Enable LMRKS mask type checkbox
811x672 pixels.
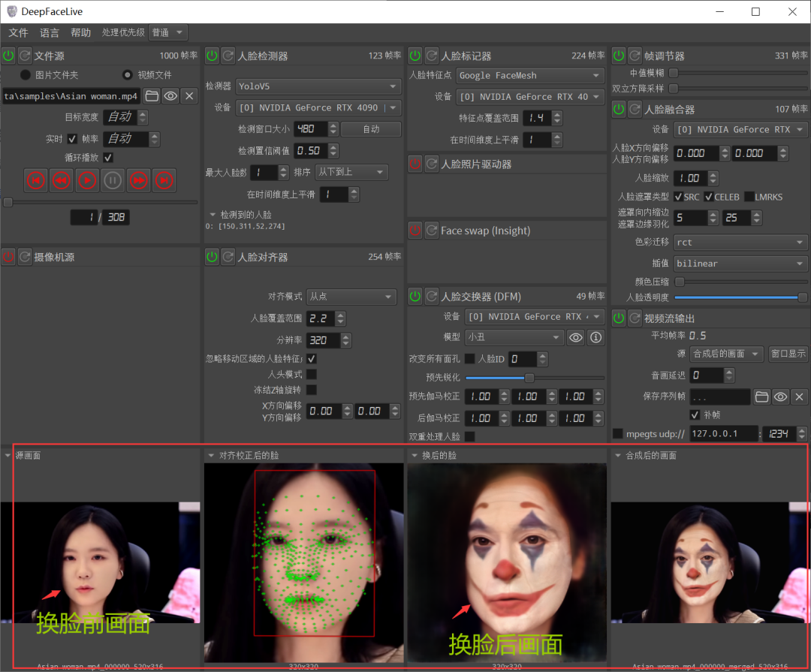749,197
